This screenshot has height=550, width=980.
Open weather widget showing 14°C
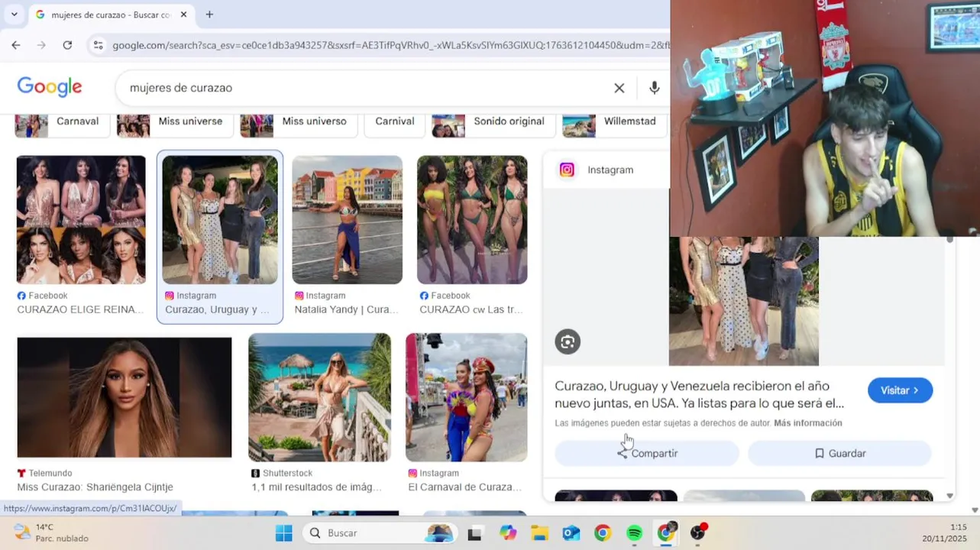click(x=52, y=532)
